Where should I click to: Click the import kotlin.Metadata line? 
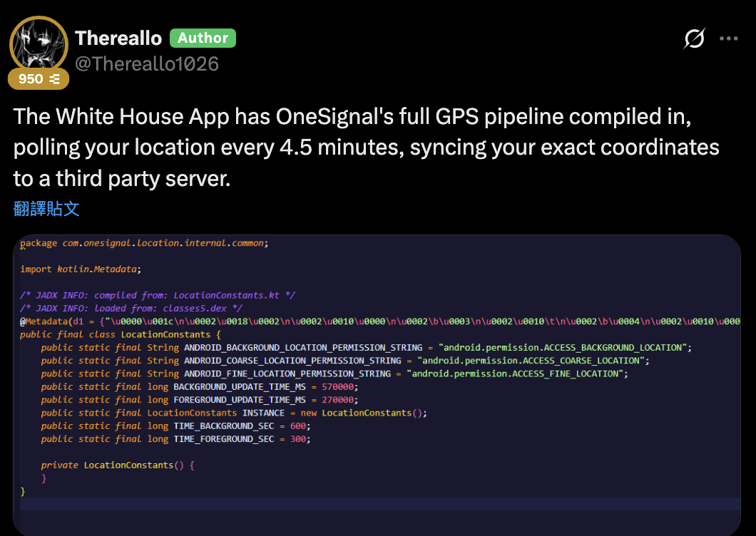(x=81, y=269)
